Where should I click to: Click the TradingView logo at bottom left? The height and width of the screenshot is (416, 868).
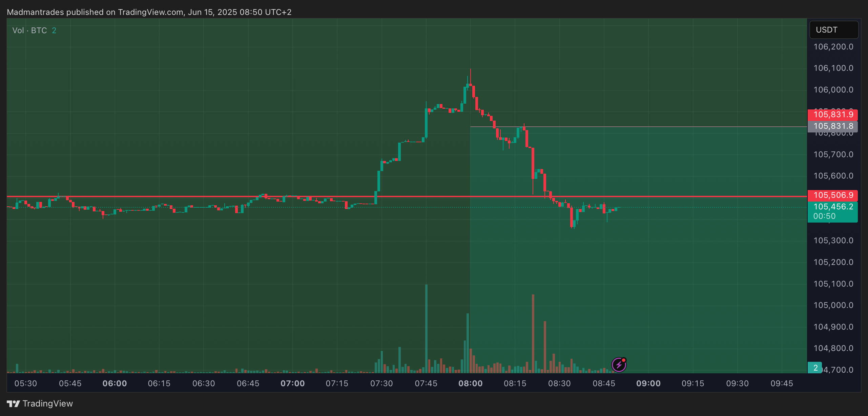[40, 403]
